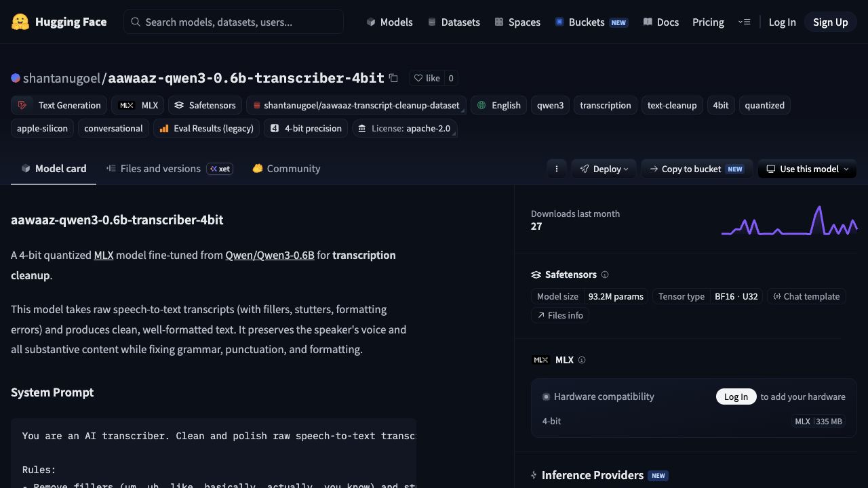Viewport: 868px width, 488px height.
Task: Click the Sign Up button
Action: coord(831,22)
